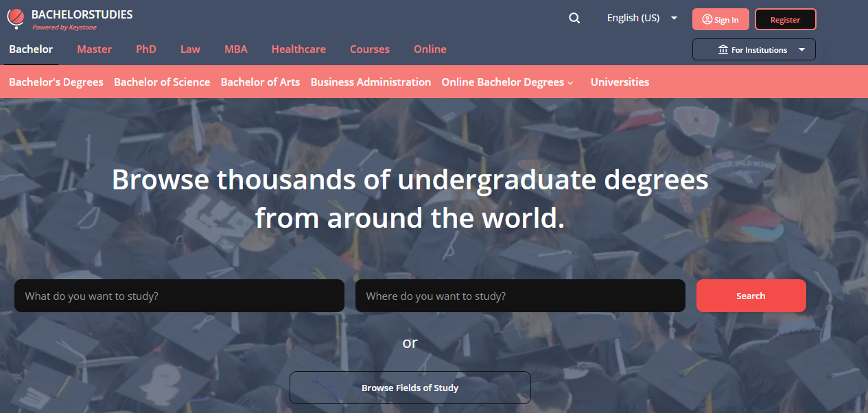This screenshot has height=413, width=868.
Task: Open search via magnifying glass icon
Action: point(574,19)
